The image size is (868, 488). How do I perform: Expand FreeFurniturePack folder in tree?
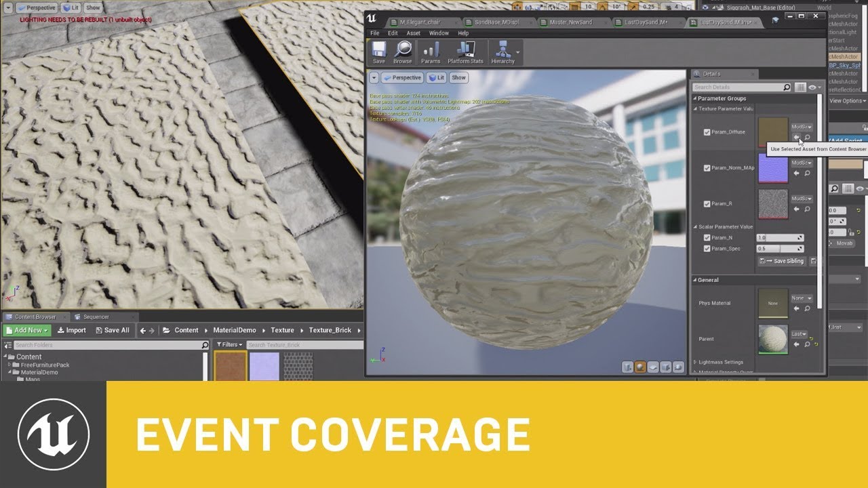click(9, 365)
